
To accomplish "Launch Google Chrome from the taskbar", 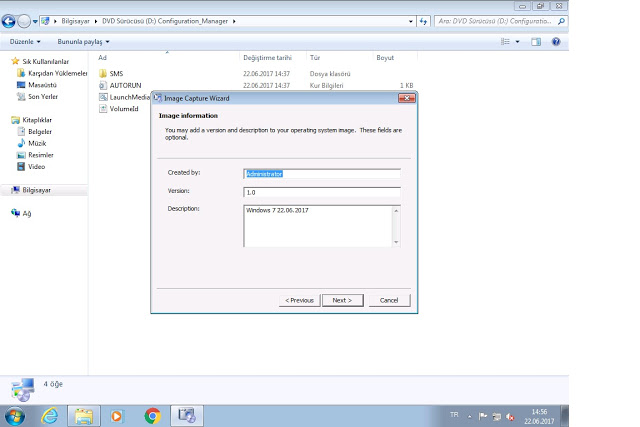I will (152, 414).
